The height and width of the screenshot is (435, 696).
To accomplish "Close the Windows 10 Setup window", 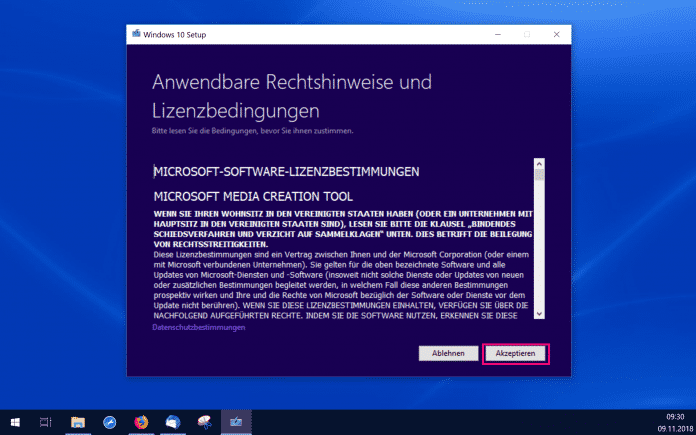I will tap(556, 33).
